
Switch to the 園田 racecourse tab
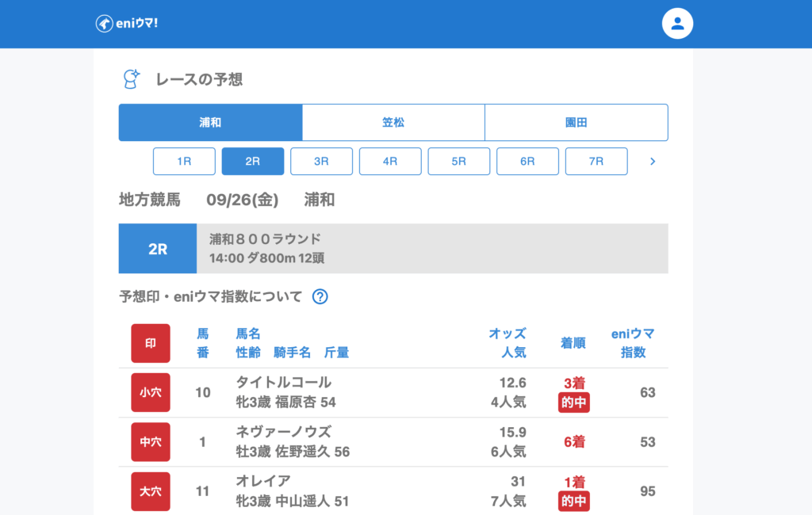point(576,123)
